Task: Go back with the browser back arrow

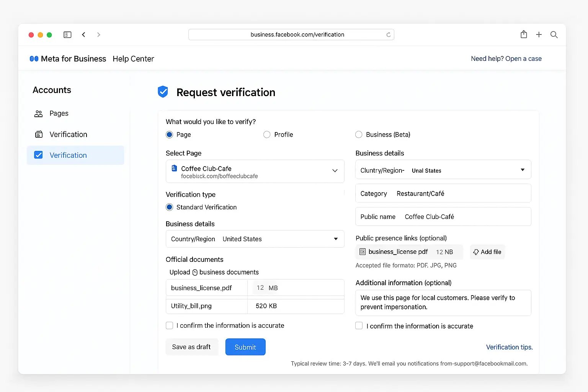Action: pyautogui.click(x=83, y=35)
